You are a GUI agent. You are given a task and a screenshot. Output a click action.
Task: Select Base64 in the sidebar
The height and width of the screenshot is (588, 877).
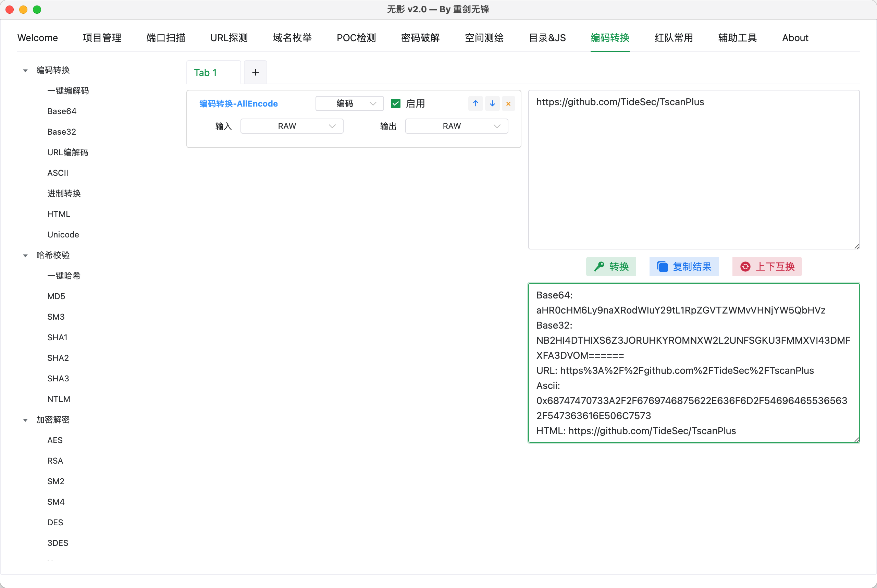62,111
